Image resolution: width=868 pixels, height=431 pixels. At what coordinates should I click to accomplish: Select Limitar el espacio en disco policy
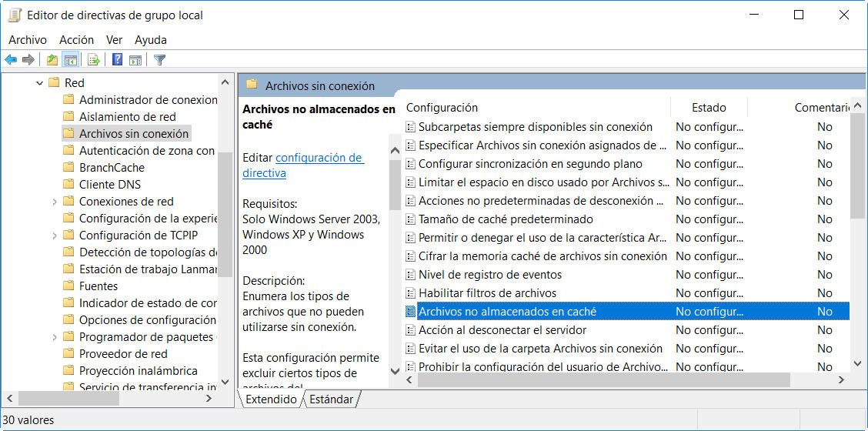click(543, 182)
